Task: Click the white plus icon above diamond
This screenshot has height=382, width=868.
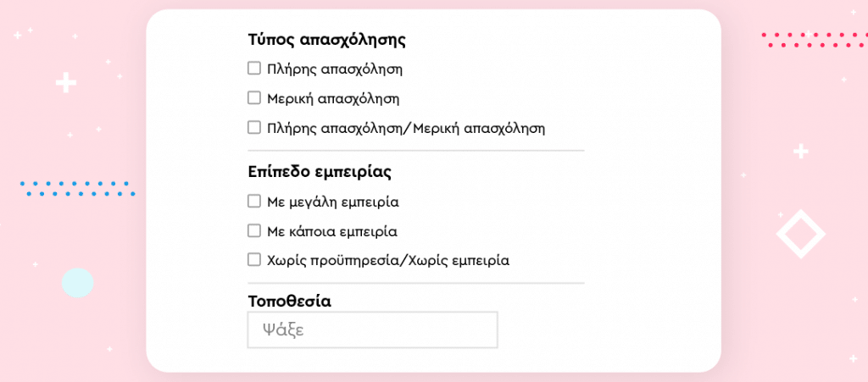Action: coord(800,151)
